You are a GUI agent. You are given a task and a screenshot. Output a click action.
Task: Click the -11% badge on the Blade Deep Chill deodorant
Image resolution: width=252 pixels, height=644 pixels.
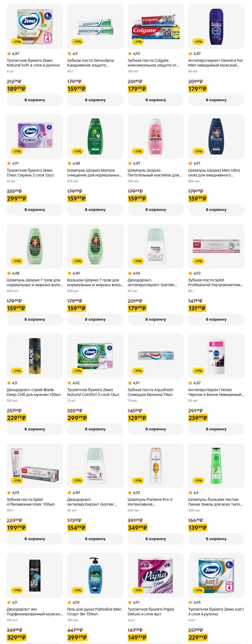(x=17, y=371)
